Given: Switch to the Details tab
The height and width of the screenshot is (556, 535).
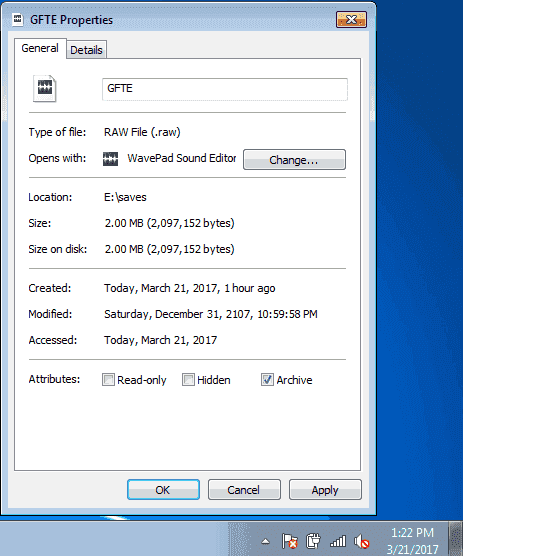Looking at the screenshot, I should pos(86,50).
